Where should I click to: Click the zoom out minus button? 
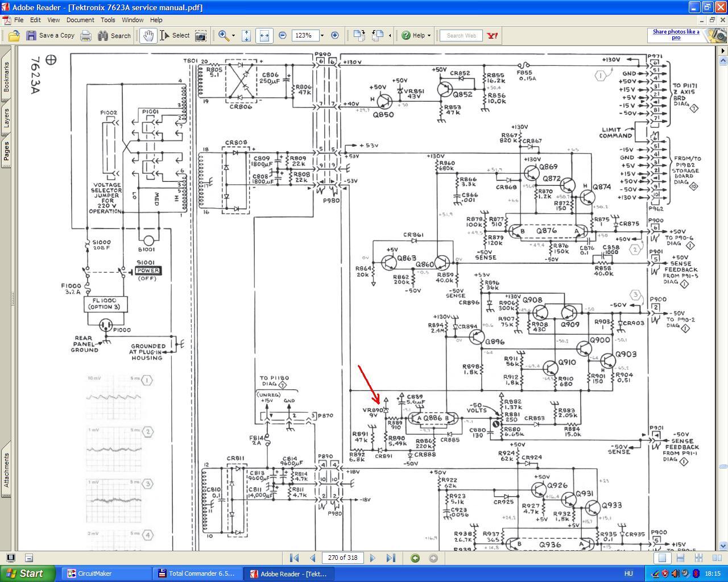tap(283, 35)
